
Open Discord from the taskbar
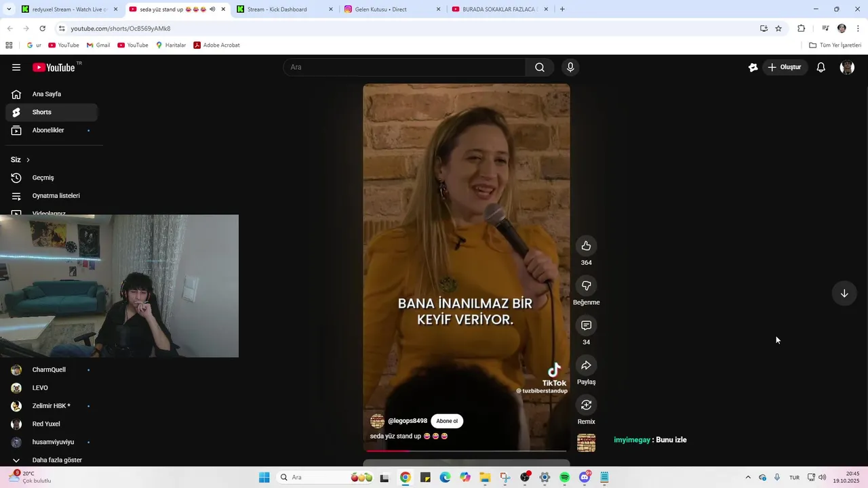coord(585,478)
